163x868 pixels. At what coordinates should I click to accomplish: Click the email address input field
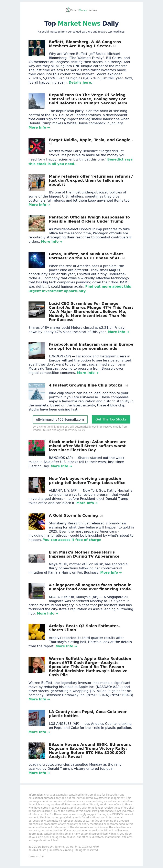[60, 419]
